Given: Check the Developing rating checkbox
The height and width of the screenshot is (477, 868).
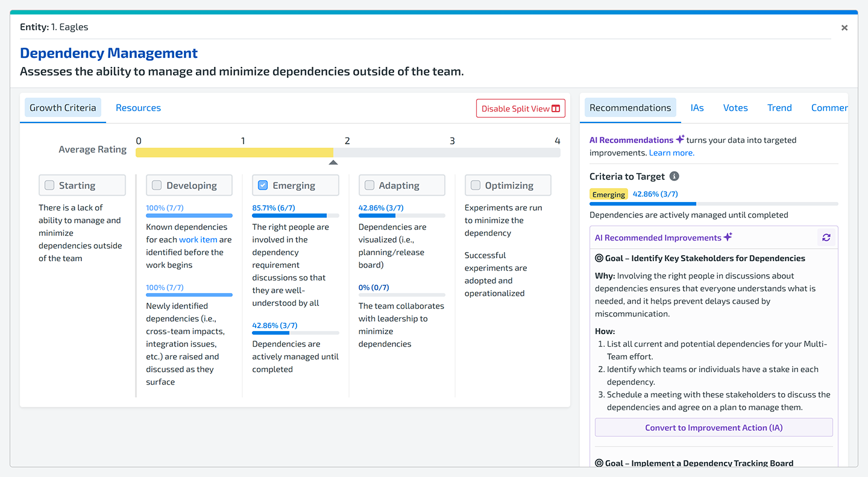Looking at the screenshot, I should point(157,185).
